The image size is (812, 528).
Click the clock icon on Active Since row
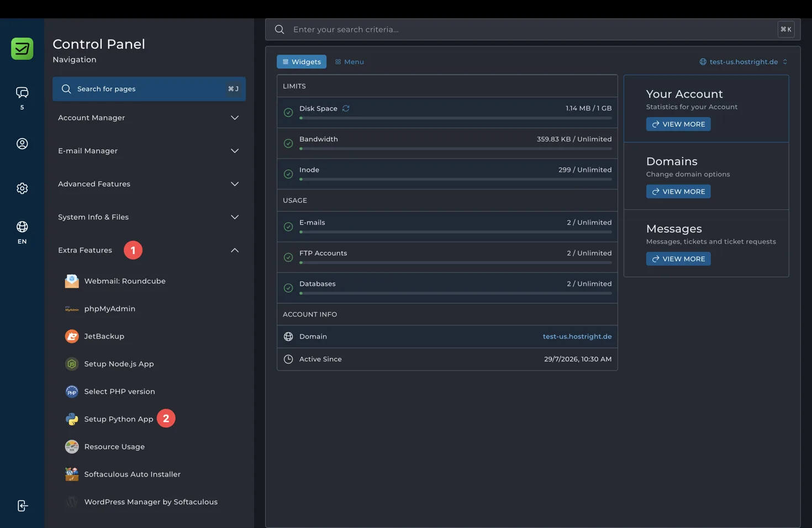(288, 359)
